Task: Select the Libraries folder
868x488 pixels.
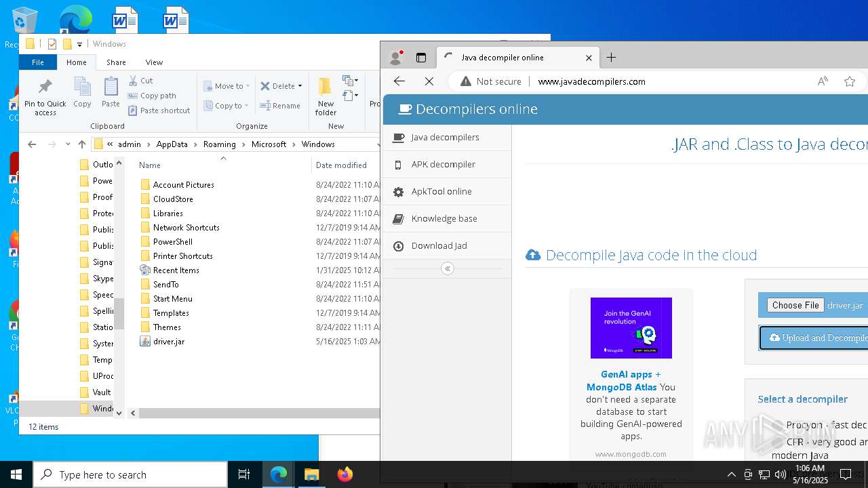Action: (x=167, y=213)
